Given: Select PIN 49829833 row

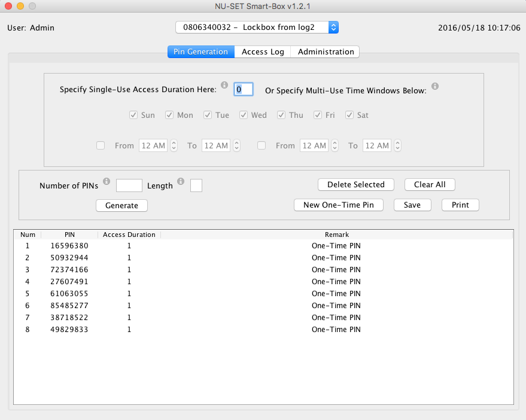Looking at the screenshot, I should coord(263,330).
